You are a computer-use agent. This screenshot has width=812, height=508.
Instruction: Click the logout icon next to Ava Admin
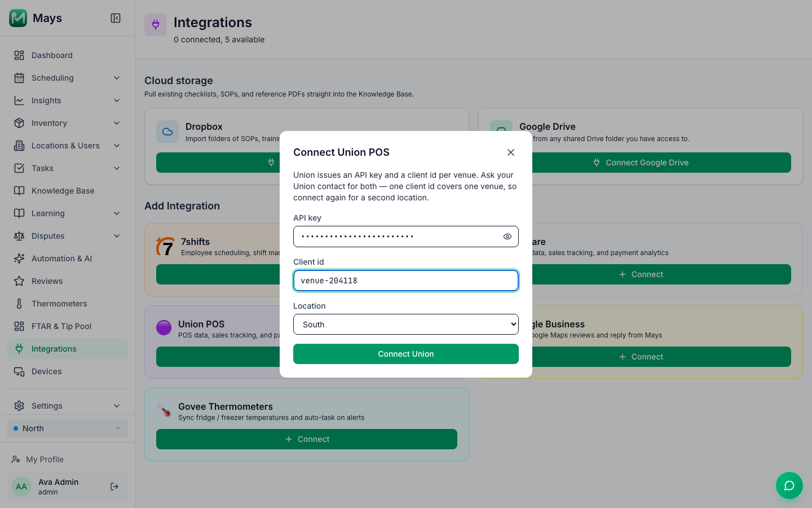pos(114,487)
